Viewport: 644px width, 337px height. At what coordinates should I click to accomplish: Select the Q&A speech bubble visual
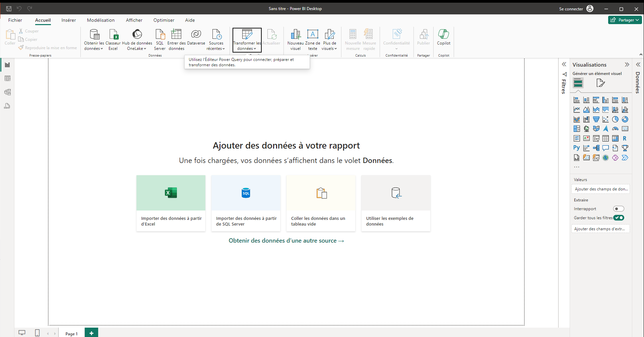[x=605, y=148]
